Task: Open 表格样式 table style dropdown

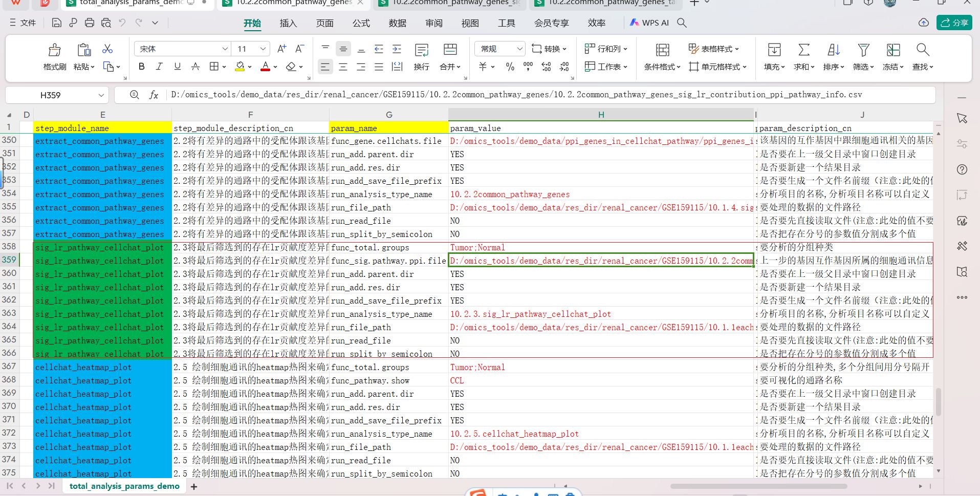Action: pyautogui.click(x=713, y=49)
